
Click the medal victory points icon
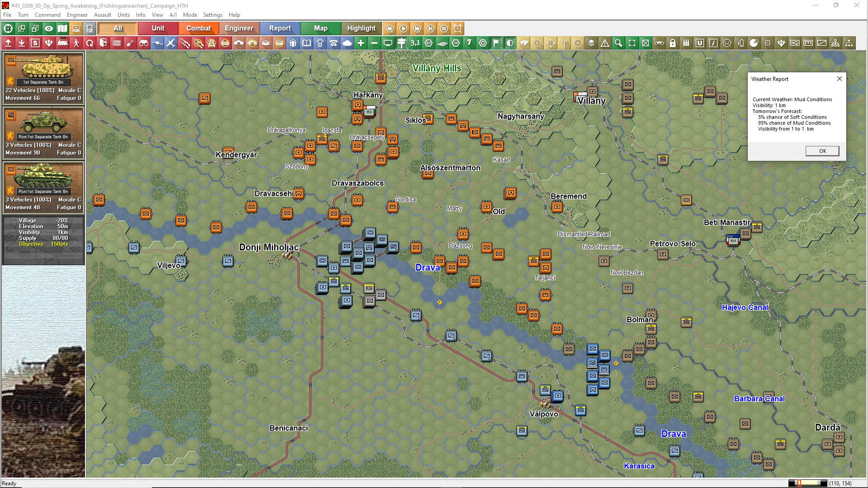pyautogui.click(x=320, y=43)
